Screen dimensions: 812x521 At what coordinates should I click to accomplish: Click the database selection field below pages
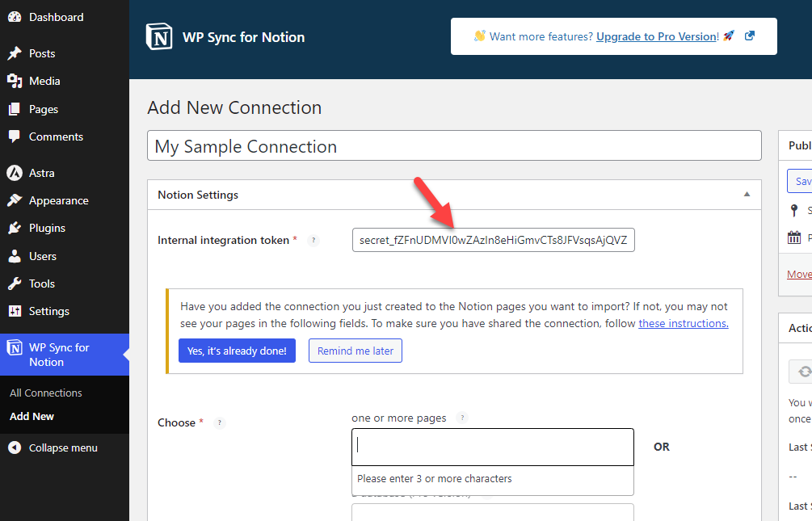(x=493, y=512)
